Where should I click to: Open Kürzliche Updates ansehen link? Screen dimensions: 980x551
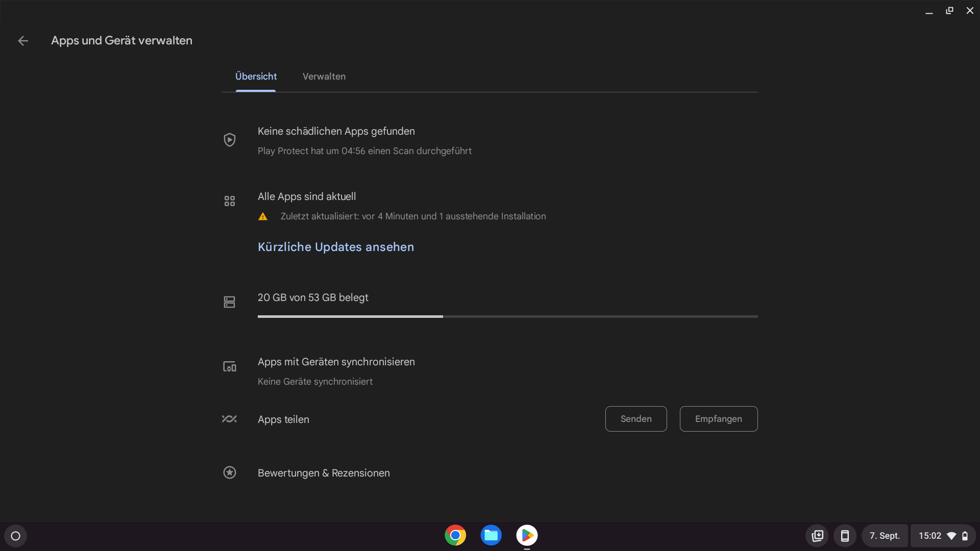[336, 247]
